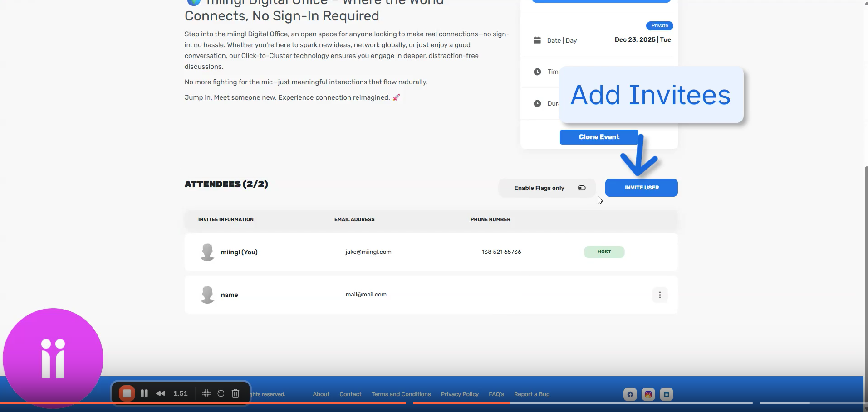Image resolution: width=868 pixels, height=412 pixels.
Task: Open the LinkedIn social link
Action: click(x=667, y=394)
